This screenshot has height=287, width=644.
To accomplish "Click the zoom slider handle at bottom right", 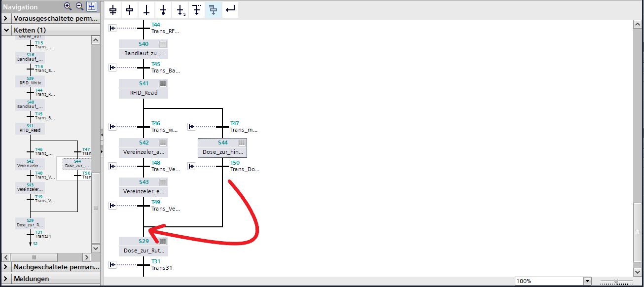I will click(616, 281).
